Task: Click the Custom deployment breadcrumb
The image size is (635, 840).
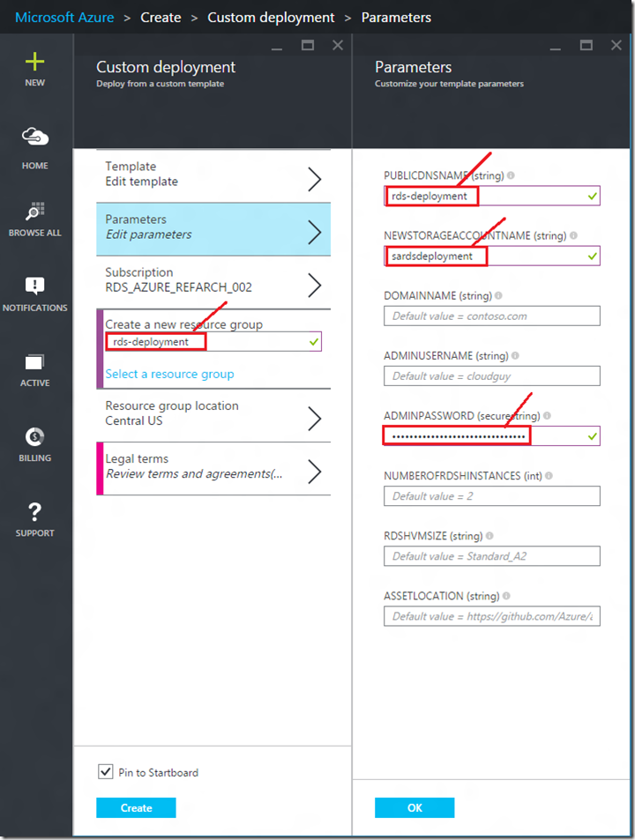Action: click(x=271, y=18)
